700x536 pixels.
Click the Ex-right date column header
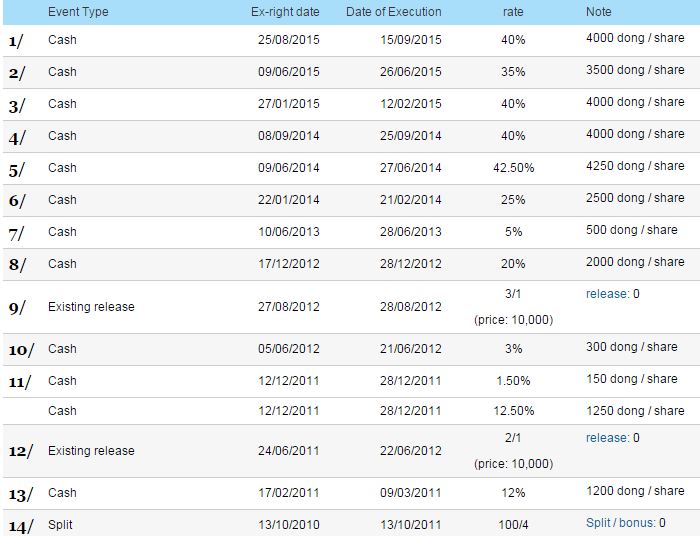(285, 12)
